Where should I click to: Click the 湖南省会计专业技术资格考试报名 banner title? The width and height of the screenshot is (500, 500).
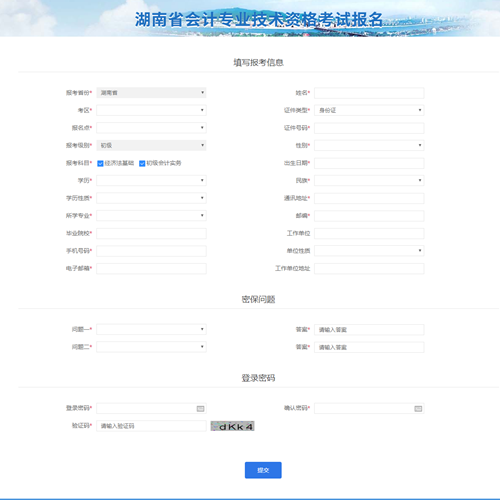pos(259,19)
